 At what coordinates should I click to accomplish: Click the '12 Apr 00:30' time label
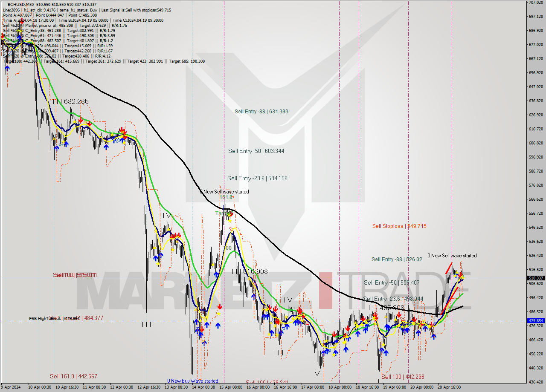122,387
